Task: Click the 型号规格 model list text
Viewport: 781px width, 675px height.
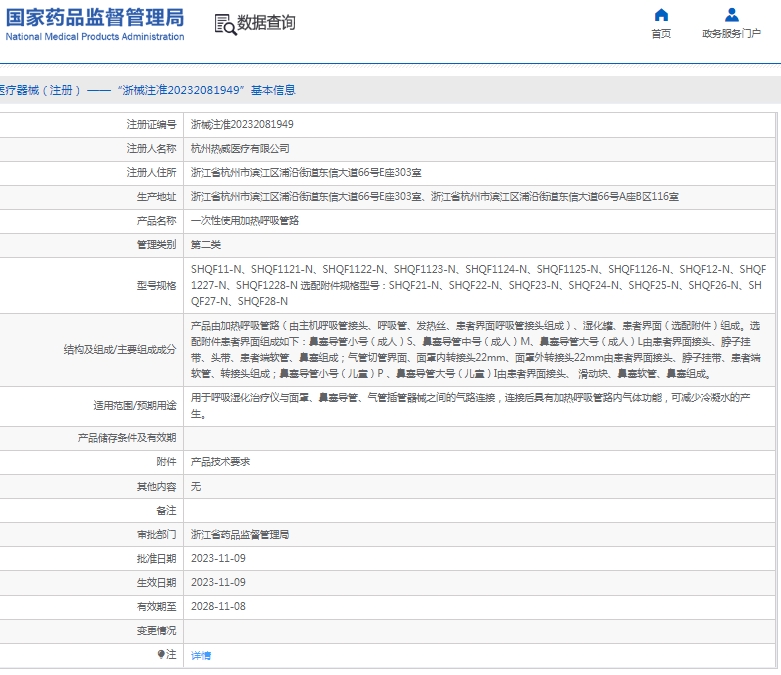Action: (479, 285)
